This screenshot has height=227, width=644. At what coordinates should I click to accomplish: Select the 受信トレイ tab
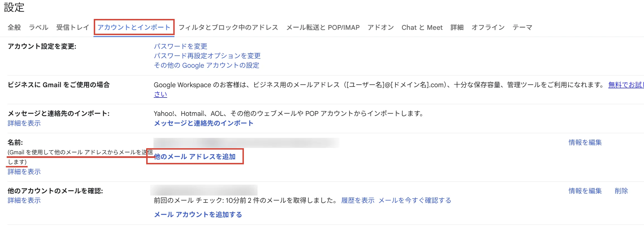click(73, 27)
